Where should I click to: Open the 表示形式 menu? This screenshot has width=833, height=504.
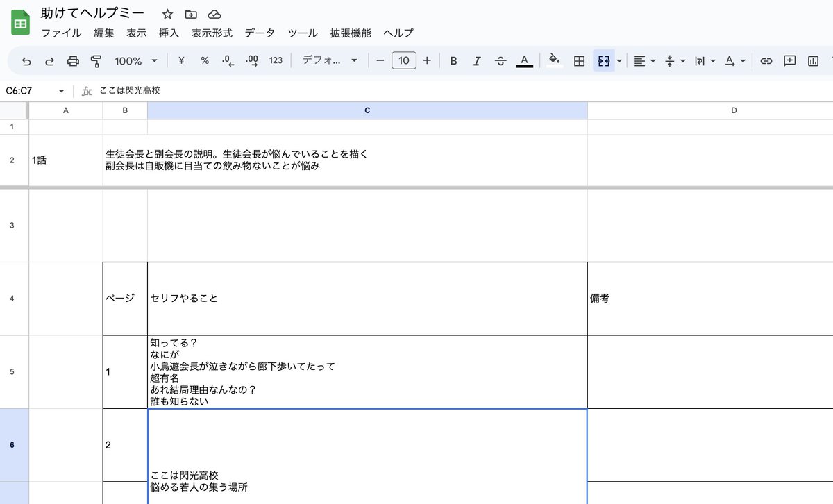click(212, 33)
